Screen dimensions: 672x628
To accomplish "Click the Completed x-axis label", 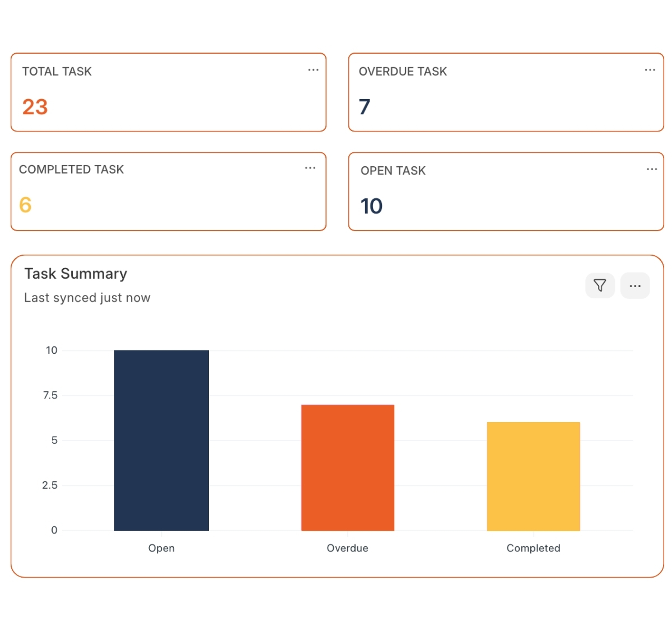I will click(533, 548).
